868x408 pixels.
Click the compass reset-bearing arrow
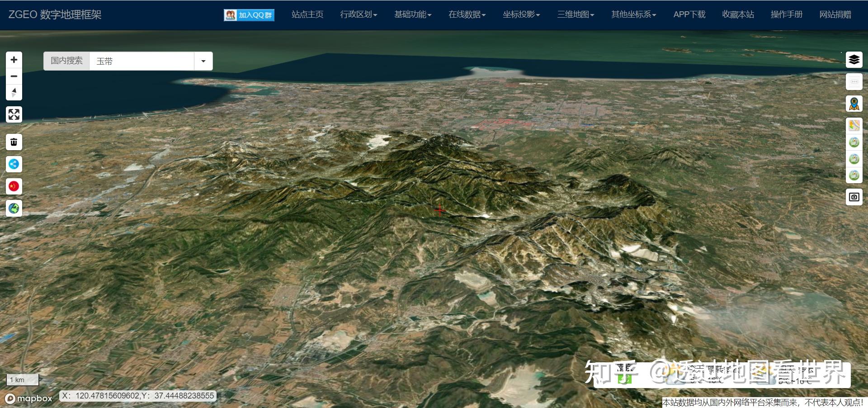click(x=14, y=92)
